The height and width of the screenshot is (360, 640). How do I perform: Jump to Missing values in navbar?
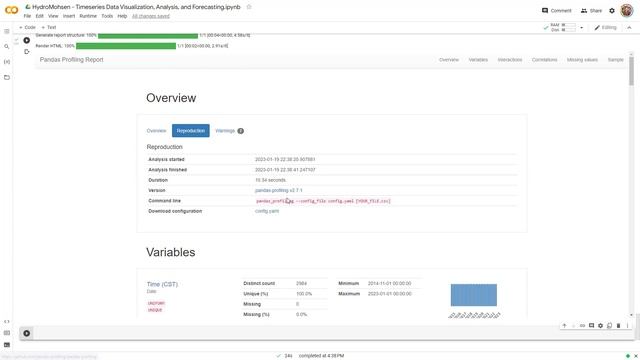click(582, 60)
